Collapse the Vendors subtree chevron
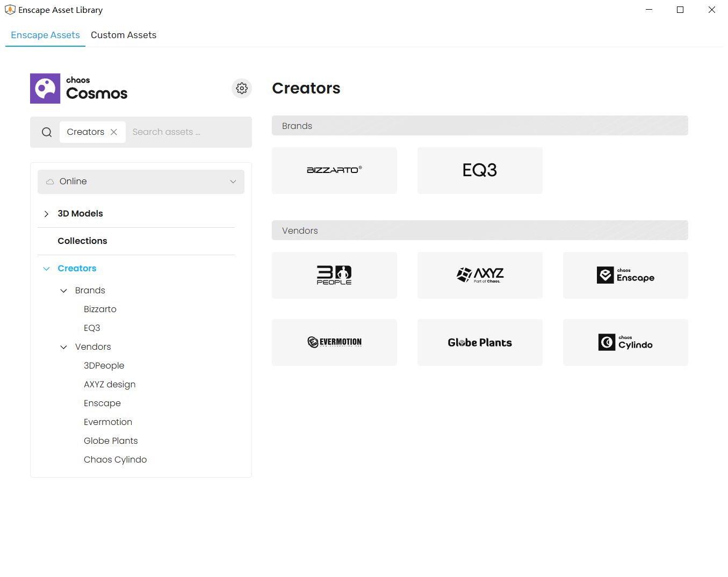This screenshot has height=577, width=728. pyautogui.click(x=63, y=347)
